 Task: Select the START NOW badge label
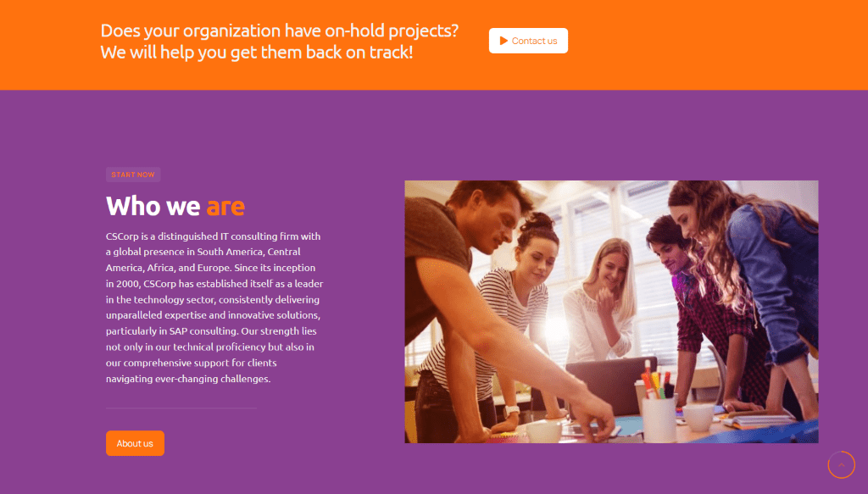click(133, 175)
